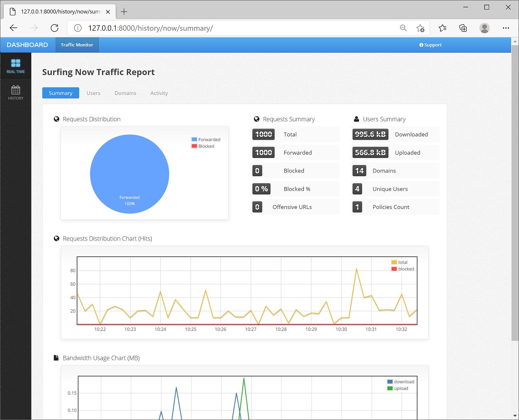Click the DASHBOARD brand link
519x420 pixels.
(x=27, y=45)
